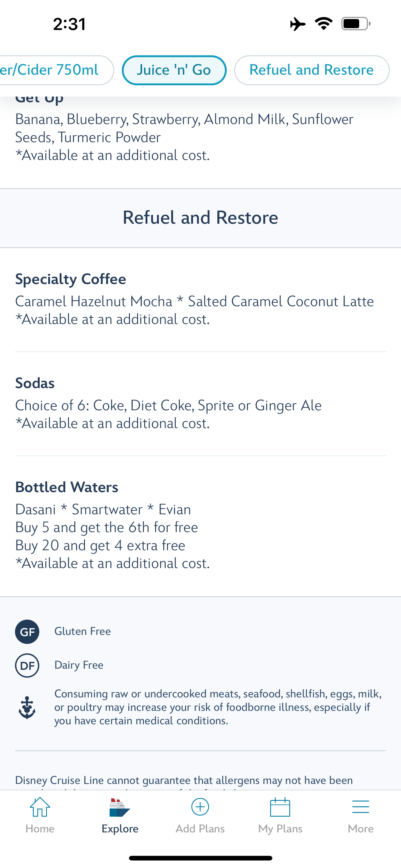Screen dimensions: 401x868
Task: Tap the Wi-Fi status icon
Action: tap(324, 24)
